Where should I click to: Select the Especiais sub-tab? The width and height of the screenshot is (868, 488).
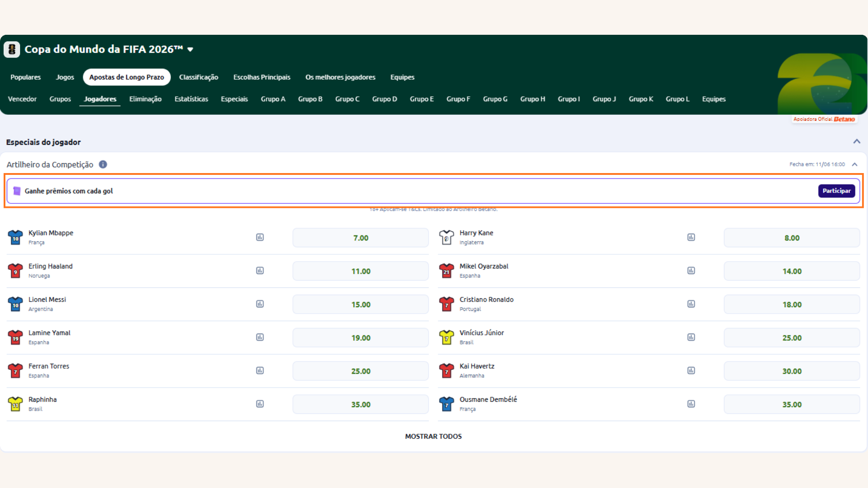234,99
